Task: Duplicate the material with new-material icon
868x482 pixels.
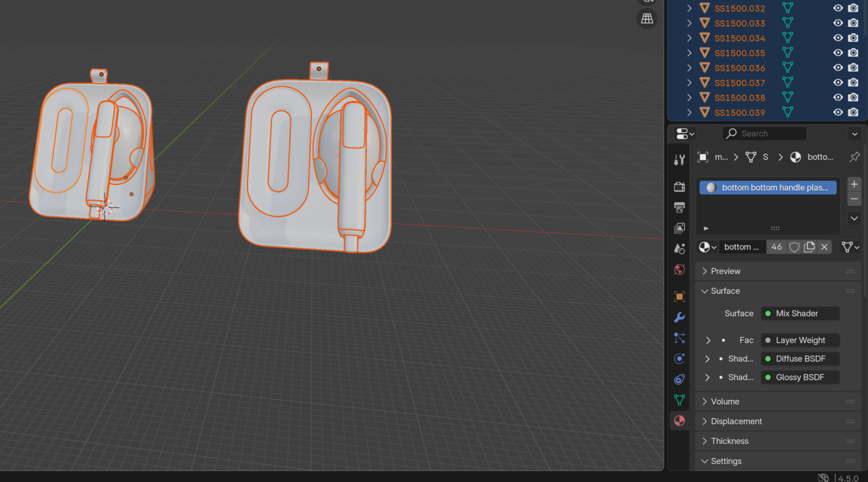Action: (x=809, y=247)
